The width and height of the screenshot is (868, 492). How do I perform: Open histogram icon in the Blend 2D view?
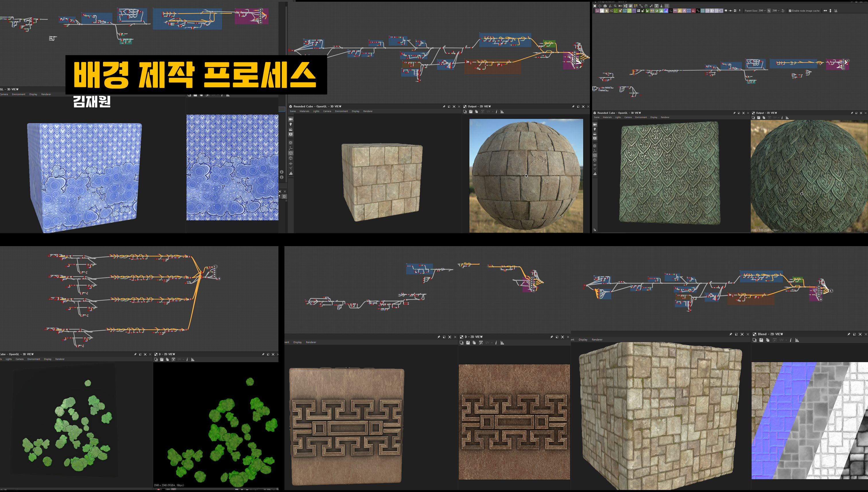click(797, 340)
